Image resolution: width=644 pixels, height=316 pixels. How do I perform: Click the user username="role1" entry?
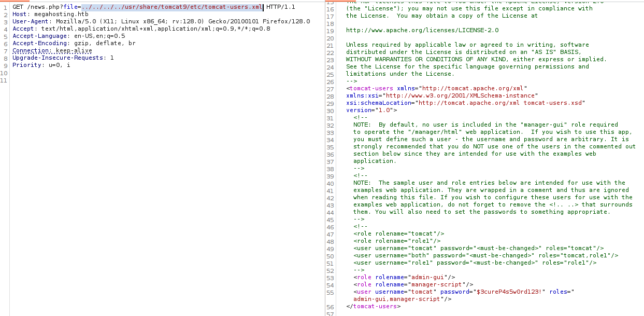(475, 263)
